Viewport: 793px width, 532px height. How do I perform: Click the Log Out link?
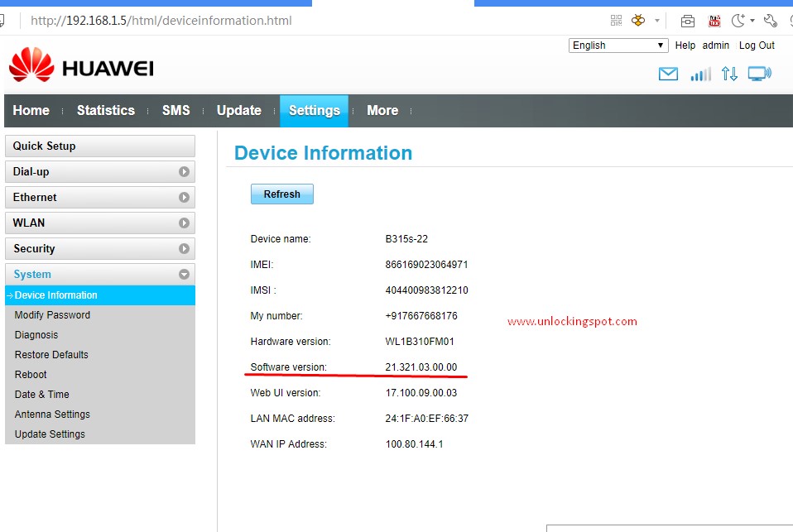756,46
